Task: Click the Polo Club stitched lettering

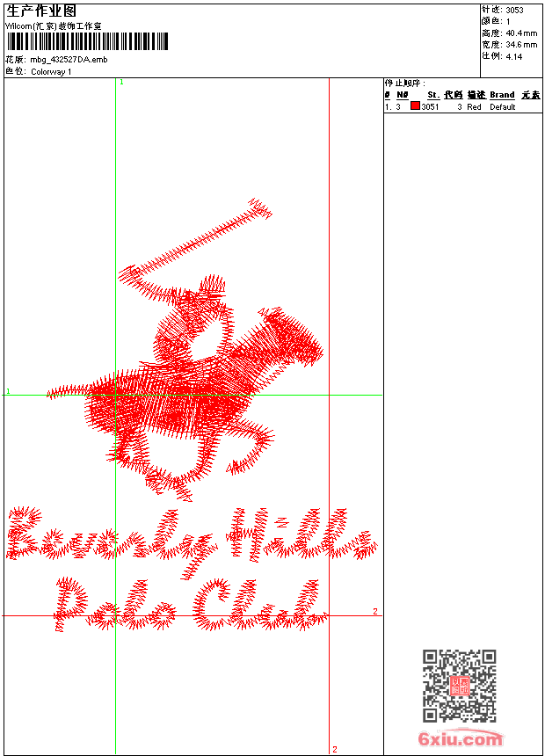Action: coord(191,605)
